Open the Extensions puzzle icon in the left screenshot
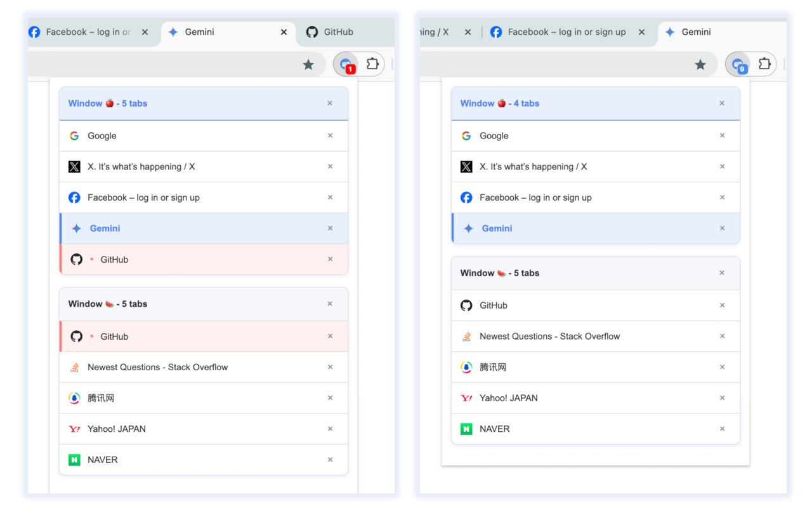Screen dimensions: 812x508 pos(372,63)
